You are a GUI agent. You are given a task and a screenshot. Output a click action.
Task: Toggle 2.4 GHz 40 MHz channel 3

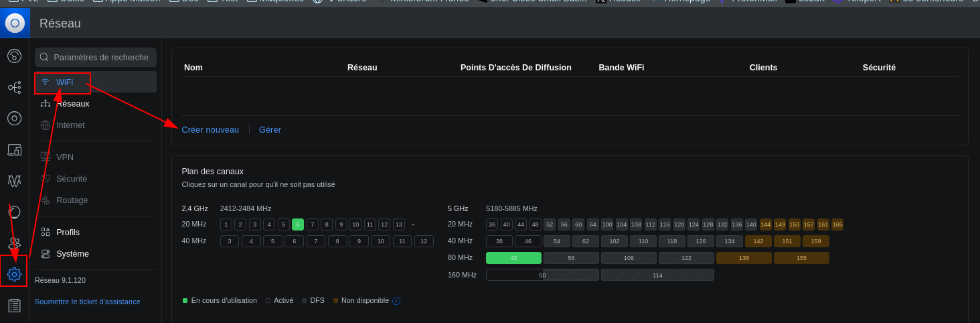coord(230,241)
